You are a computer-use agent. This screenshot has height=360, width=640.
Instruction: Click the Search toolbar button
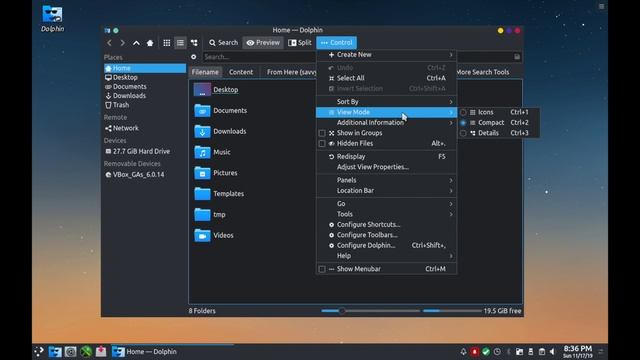point(223,42)
